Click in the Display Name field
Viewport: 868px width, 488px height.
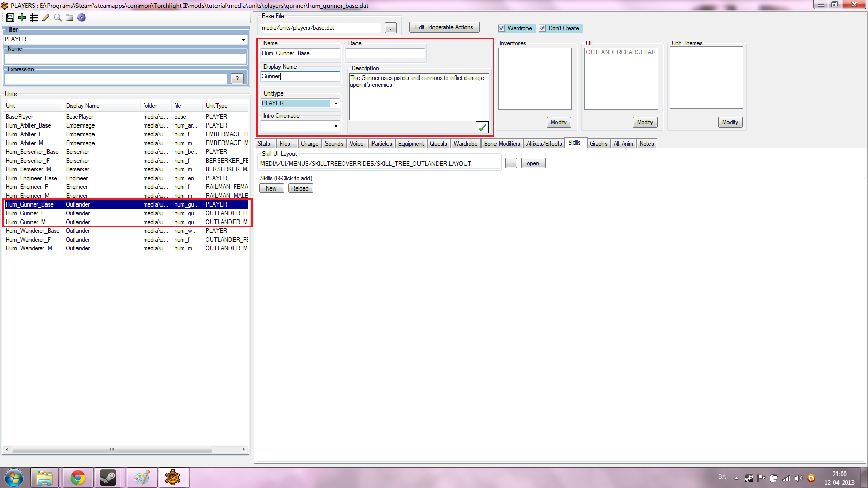coord(300,76)
